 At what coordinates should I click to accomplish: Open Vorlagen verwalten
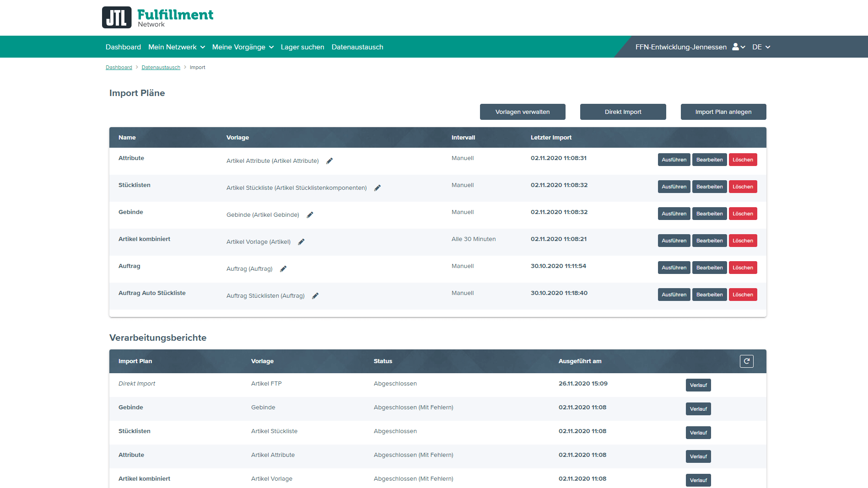tap(522, 112)
